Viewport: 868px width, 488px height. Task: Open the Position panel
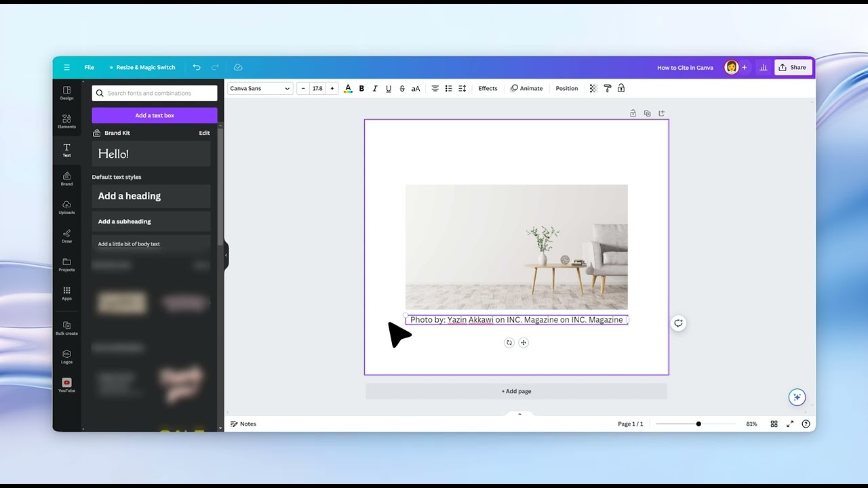(x=567, y=88)
